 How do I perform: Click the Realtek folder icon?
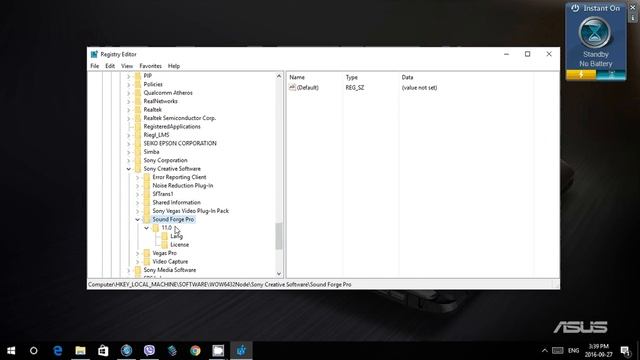coord(138,110)
